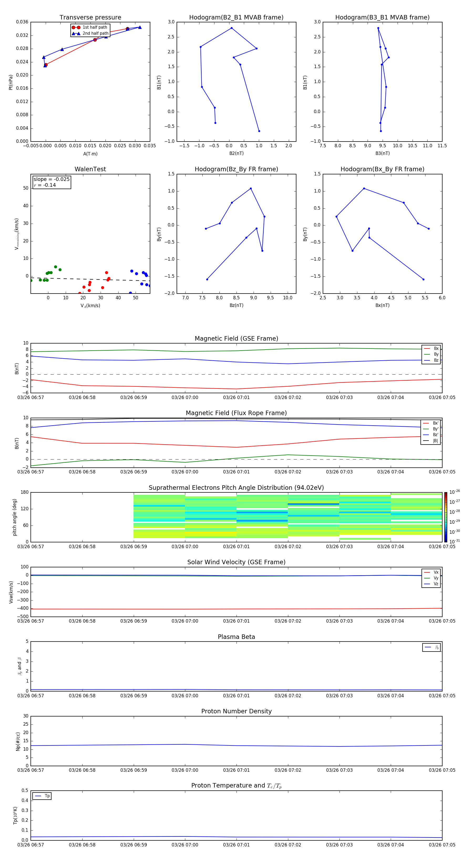473x868 pixels.
Task: Select the "2nd half path" legend entry
Action: pos(90,33)
